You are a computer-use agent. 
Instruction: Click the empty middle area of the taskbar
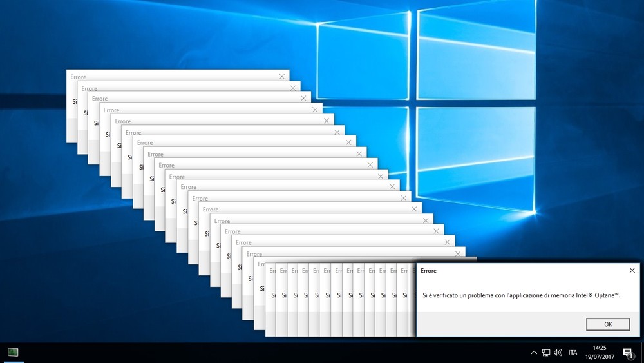[x=258, y=353]
